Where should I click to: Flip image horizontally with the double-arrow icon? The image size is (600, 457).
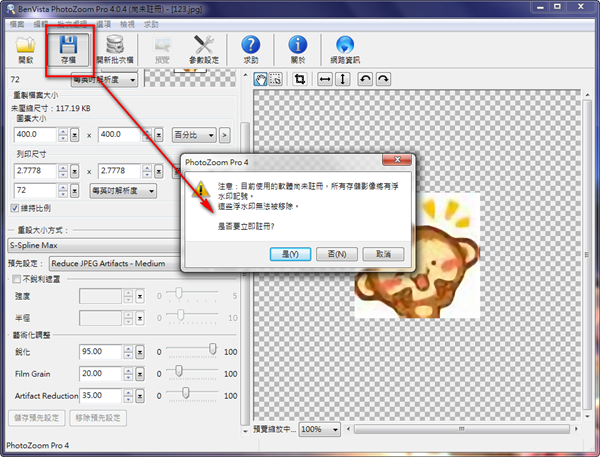point(325,79)
